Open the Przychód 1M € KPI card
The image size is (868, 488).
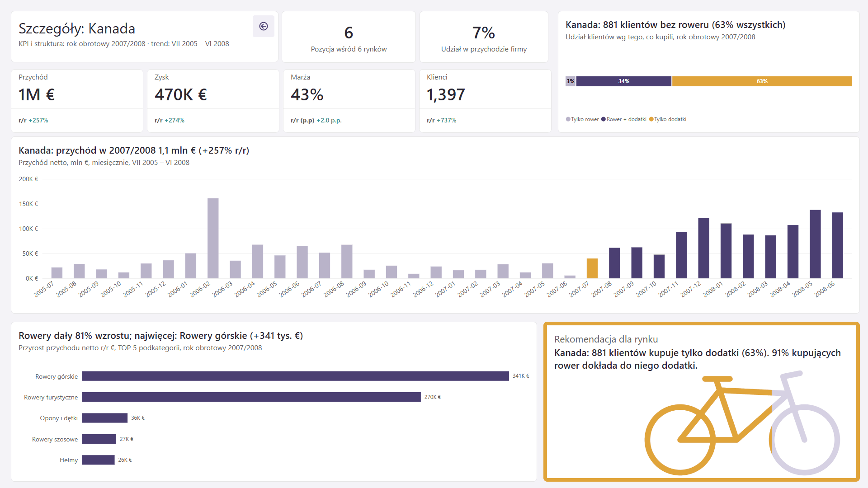point(77,101)
